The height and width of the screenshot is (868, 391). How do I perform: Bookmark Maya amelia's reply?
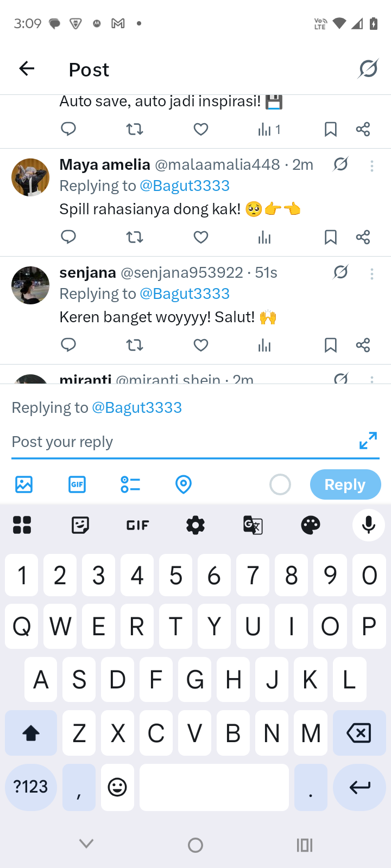coord(330,237)
